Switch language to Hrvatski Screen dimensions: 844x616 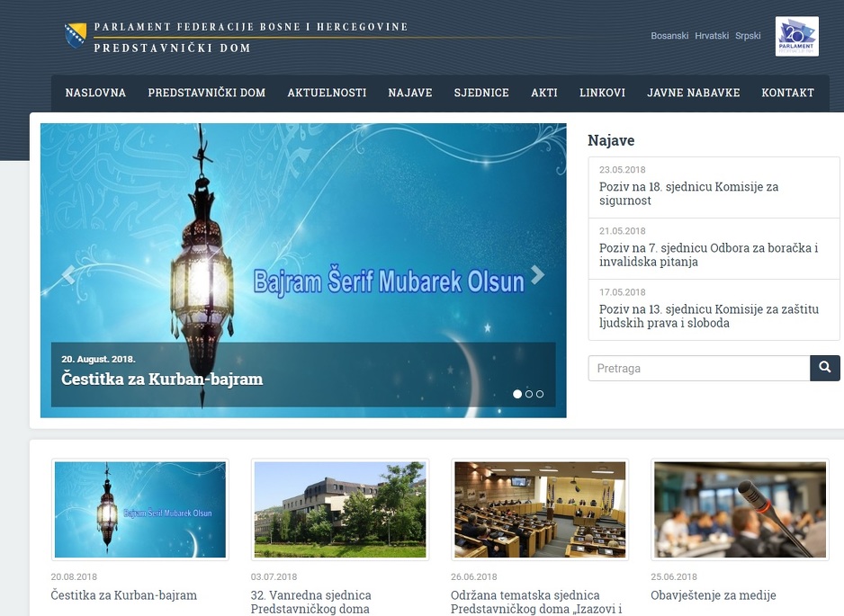(712, 35)
